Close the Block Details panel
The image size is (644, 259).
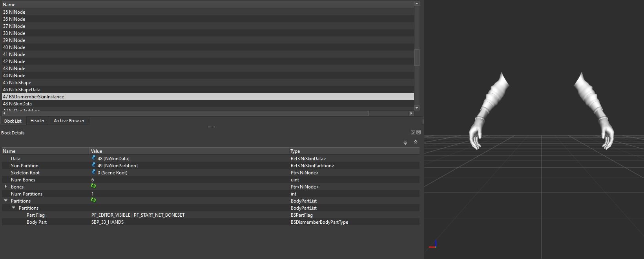[418, 132]
